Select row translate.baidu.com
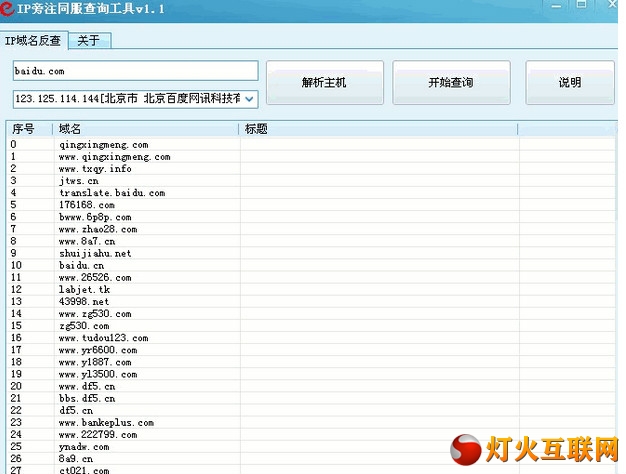Screen dimensions: 626x474 [x=311, y=193]
